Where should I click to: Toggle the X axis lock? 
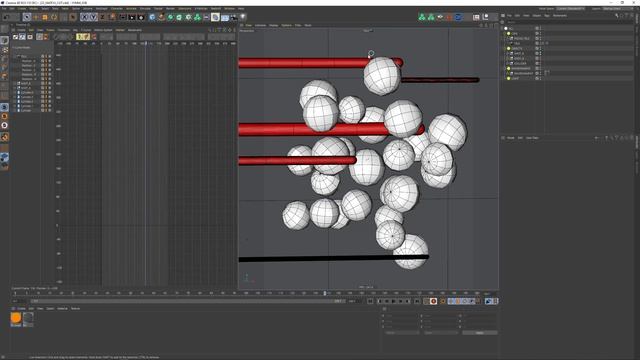(x=84, y=17)
